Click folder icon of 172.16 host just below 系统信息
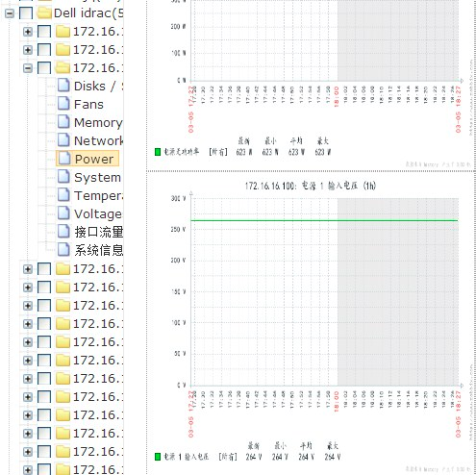 [x=63, y=269]
